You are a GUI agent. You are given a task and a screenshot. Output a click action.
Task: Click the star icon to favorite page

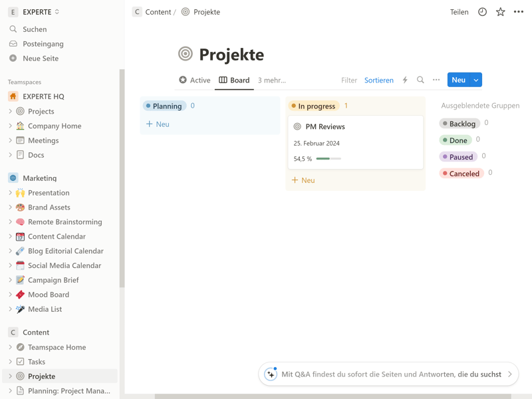click(x=500, y=12)
